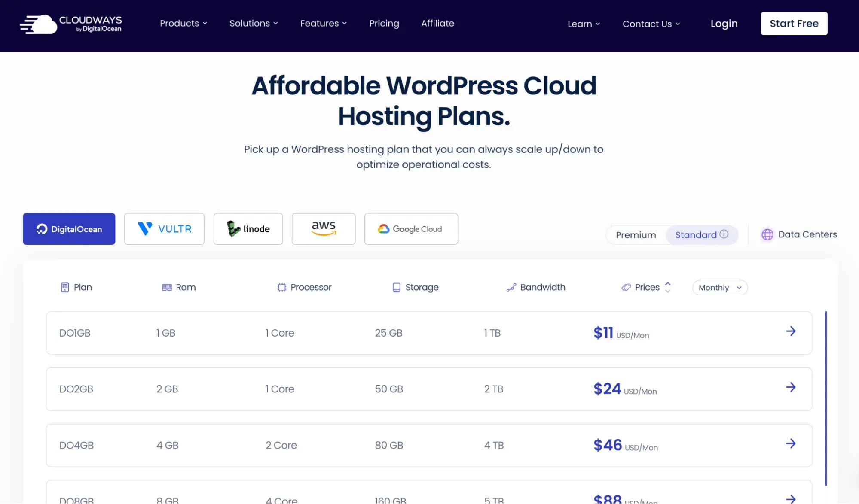Select the DO2GB plan row
The image size is (859, 504).
[x=429, y=389]
